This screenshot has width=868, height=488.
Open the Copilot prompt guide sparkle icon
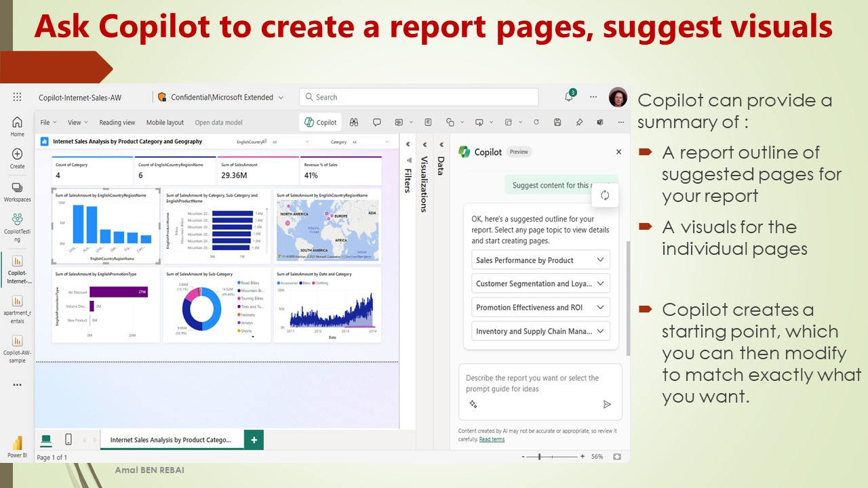473,404
